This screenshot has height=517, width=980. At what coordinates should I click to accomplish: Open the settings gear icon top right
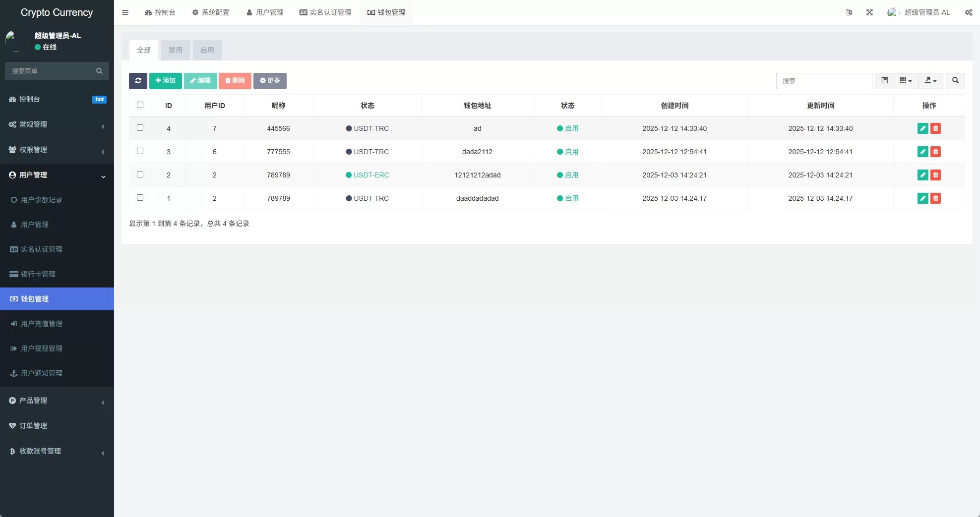[969, 12]
